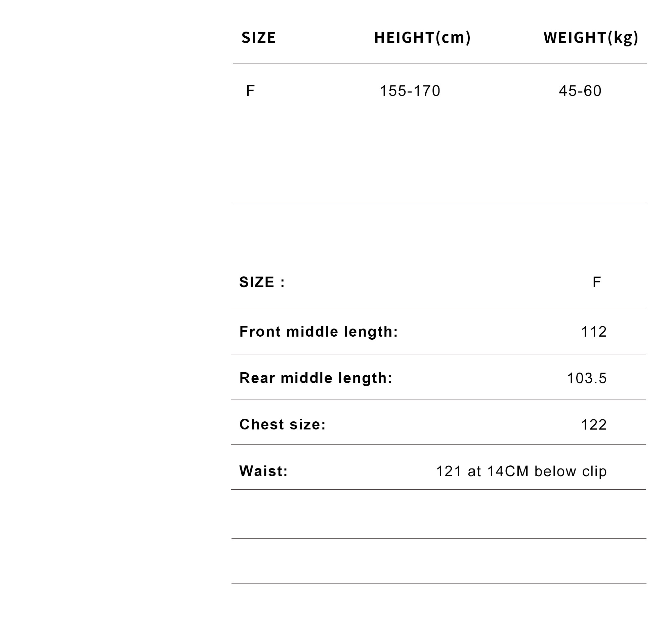Click the 155-170 height value
672x643 pixels.
click(x=410, y=91)
